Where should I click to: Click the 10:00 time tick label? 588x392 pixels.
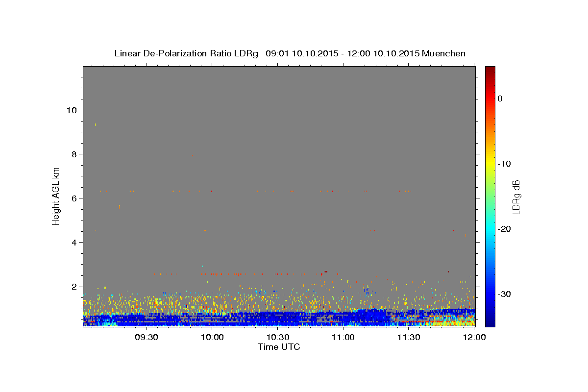point(212,337)
